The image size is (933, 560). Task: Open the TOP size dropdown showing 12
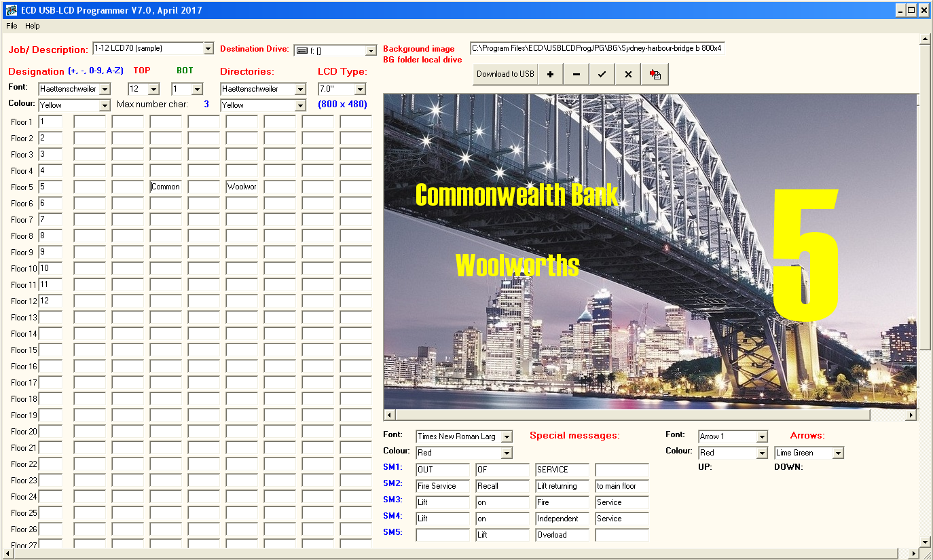[153, 89]
